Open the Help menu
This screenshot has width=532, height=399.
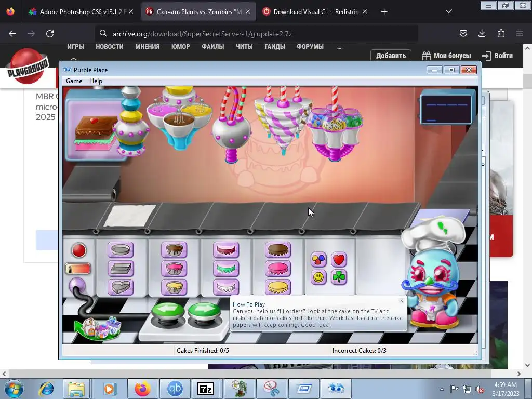[x=96, y=81]
